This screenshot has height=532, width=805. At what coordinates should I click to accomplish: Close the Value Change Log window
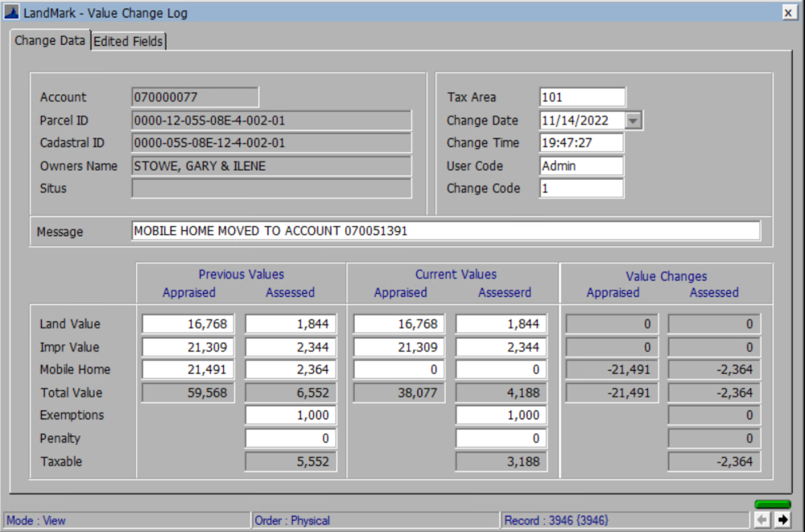790,12
